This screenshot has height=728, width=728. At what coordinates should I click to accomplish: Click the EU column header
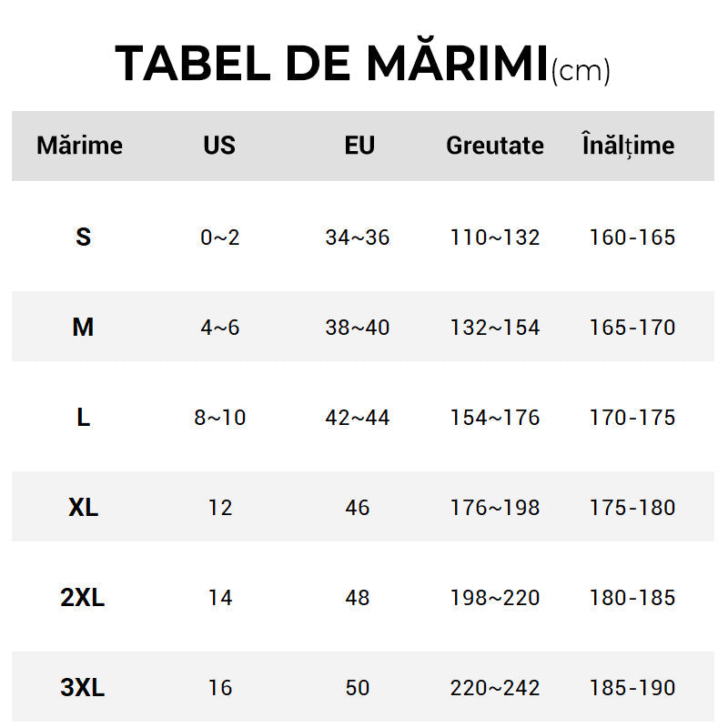tap(359, 146)
